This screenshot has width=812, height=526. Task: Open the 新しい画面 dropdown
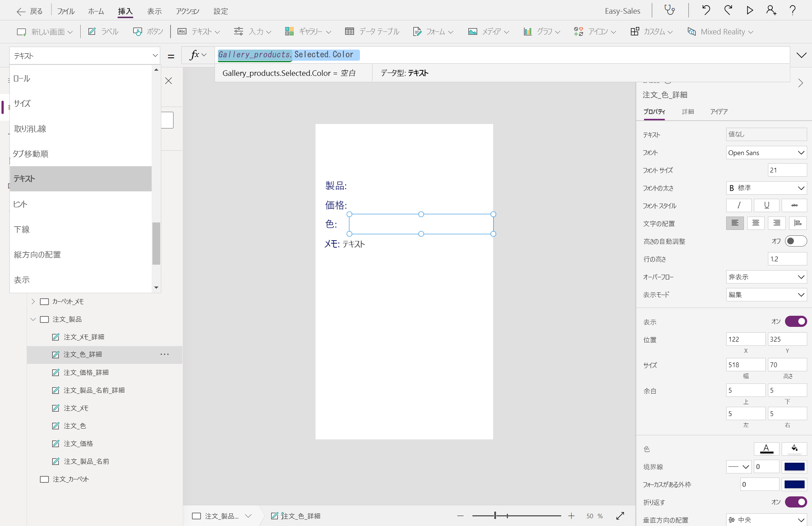45,32
